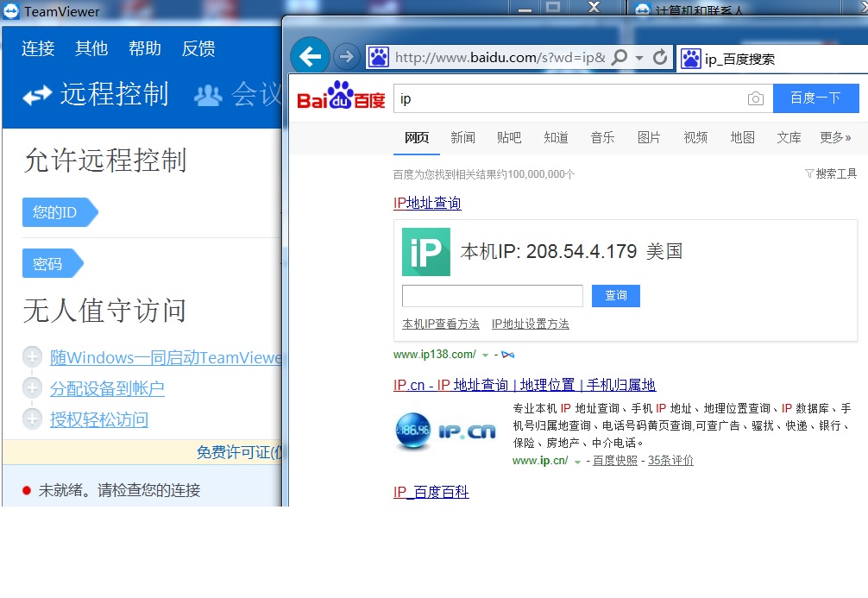
Task: Expand the dropdown arrow beside ip138.com
Action: (485, 355)
